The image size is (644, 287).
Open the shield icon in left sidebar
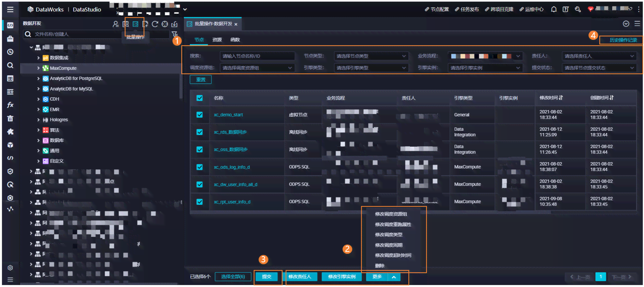tap(10, 171)
